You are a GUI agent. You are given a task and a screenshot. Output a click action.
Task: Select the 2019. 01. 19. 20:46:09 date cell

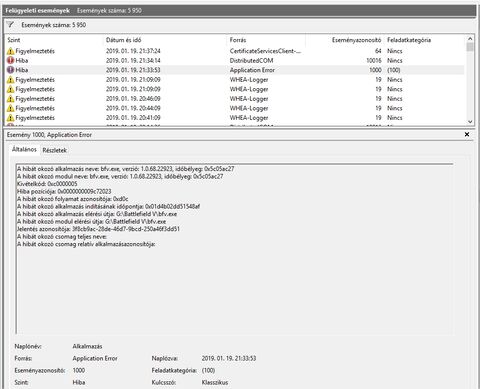tap(133, 99)
